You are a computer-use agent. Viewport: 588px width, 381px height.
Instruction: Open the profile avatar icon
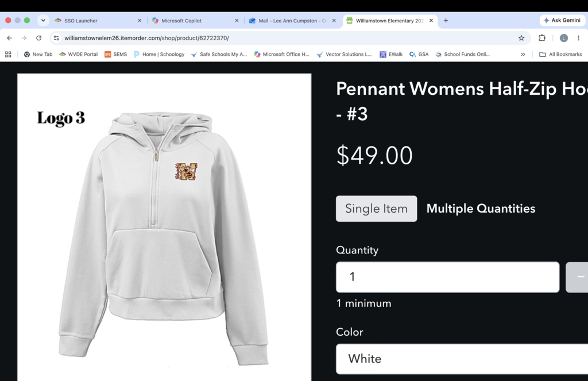564,38
